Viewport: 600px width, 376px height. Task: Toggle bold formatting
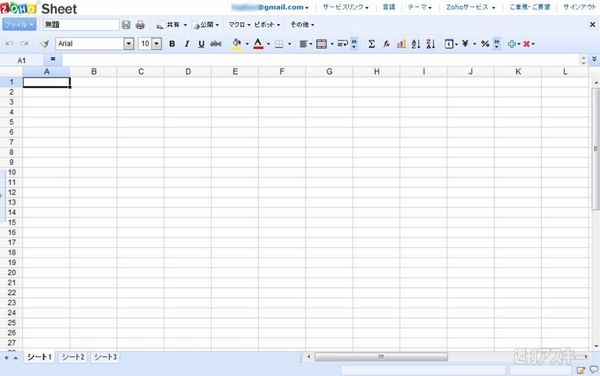[x=172, y=44]
